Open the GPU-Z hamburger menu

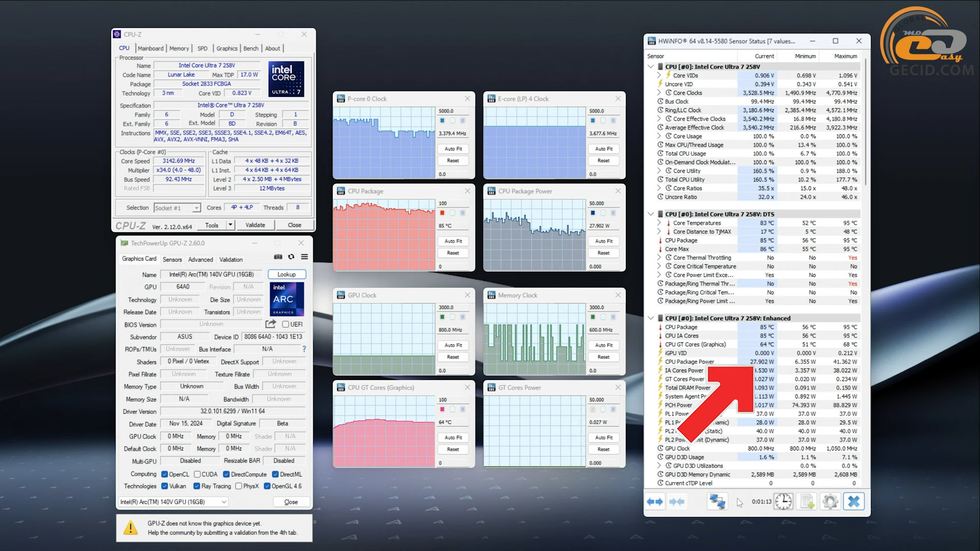(x=304, y=257)
